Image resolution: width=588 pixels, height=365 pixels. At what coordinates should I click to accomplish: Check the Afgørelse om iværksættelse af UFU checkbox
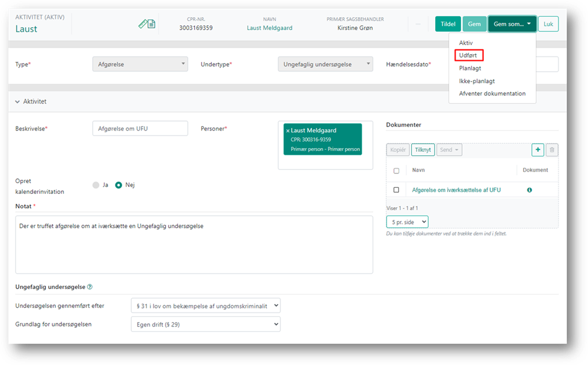pos(396,189)
